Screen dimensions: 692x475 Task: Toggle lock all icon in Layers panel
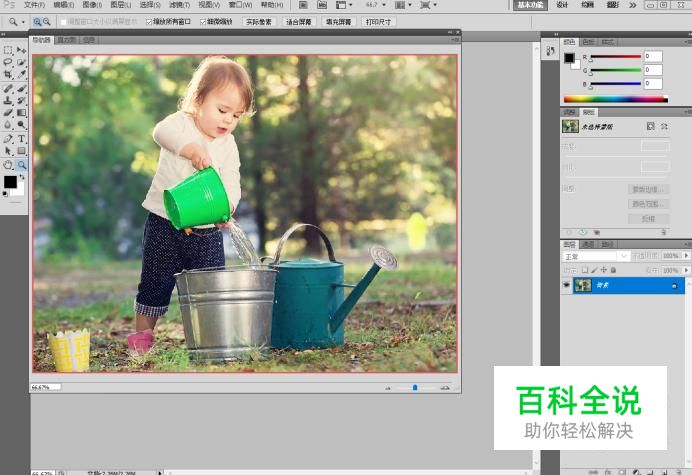(613, 270)
